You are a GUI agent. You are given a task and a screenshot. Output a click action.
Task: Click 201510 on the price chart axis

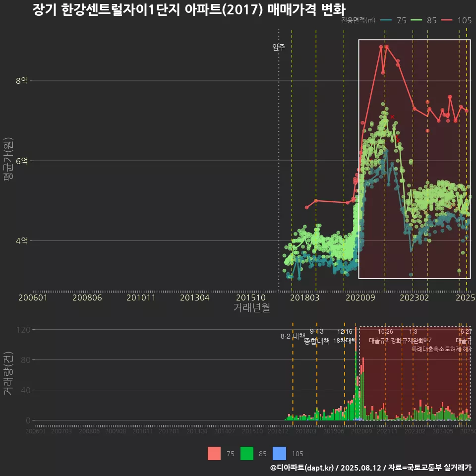(251, 297)
